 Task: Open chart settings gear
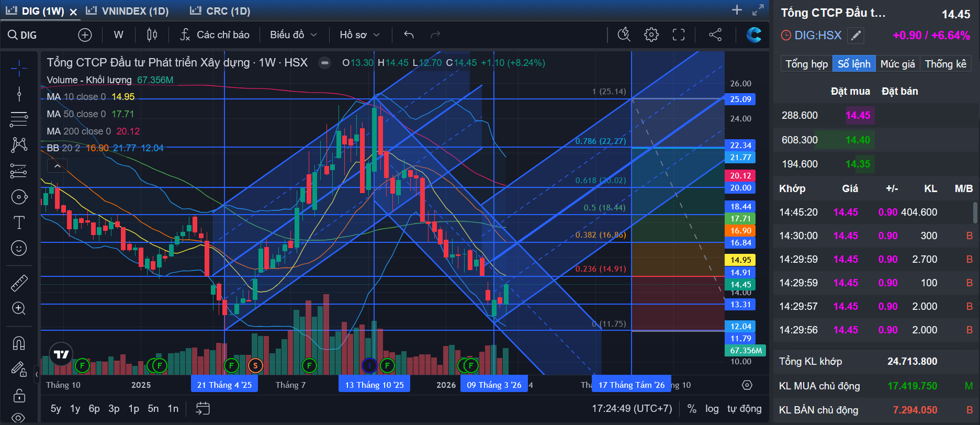651,35
